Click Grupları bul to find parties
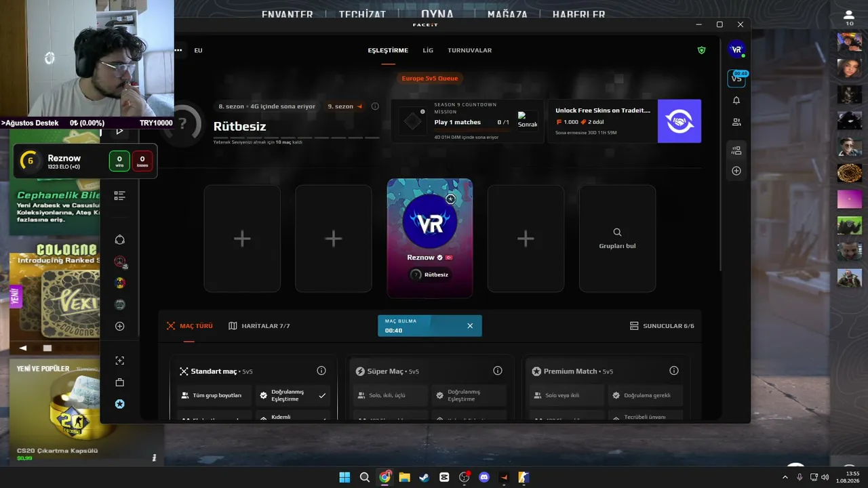 coord(617,239)
